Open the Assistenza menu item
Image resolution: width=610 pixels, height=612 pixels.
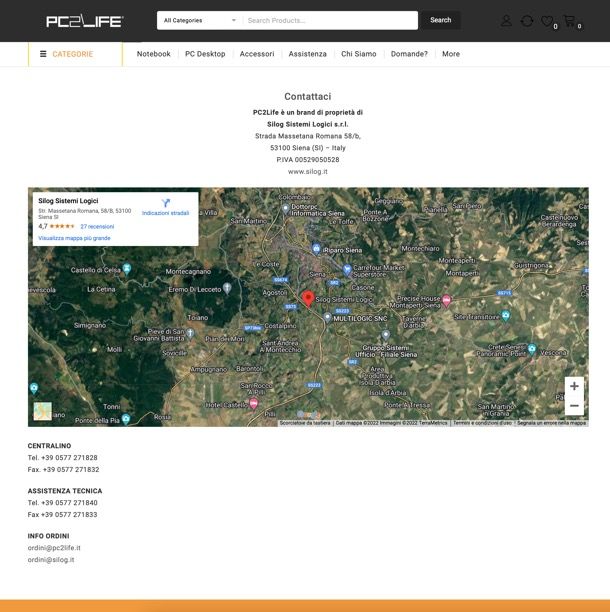[308, 54]
